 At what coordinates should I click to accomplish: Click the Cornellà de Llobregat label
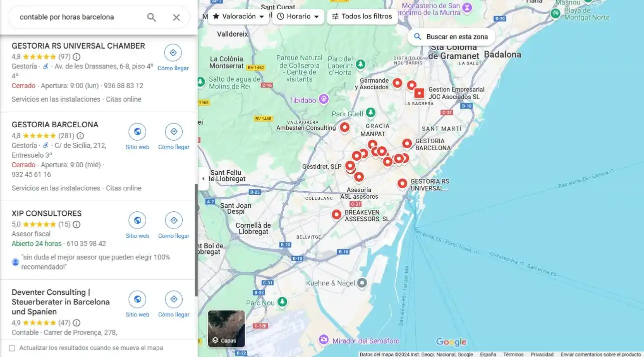pyautogui.click(x=253, y=228)
